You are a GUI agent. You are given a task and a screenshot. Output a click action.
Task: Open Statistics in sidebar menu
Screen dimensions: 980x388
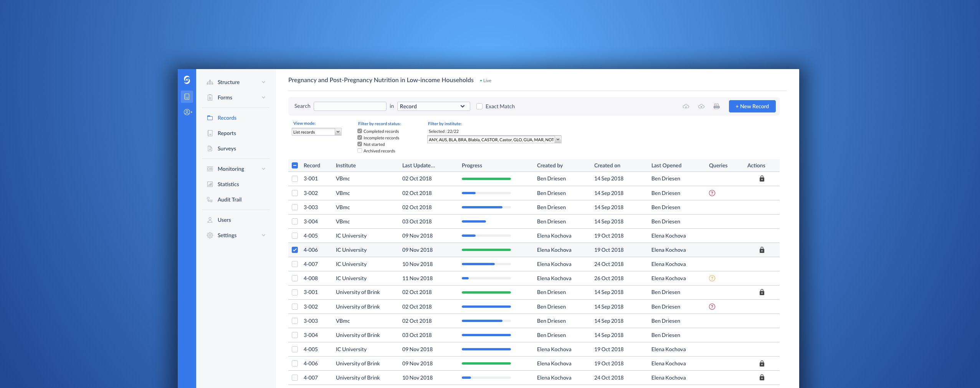click(228, 184)
